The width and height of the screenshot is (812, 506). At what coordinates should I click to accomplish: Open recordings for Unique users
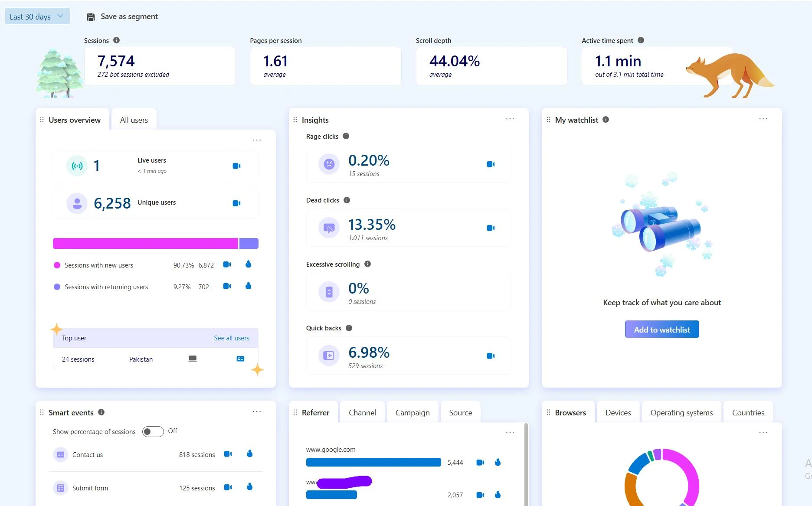tap(236, 203)
